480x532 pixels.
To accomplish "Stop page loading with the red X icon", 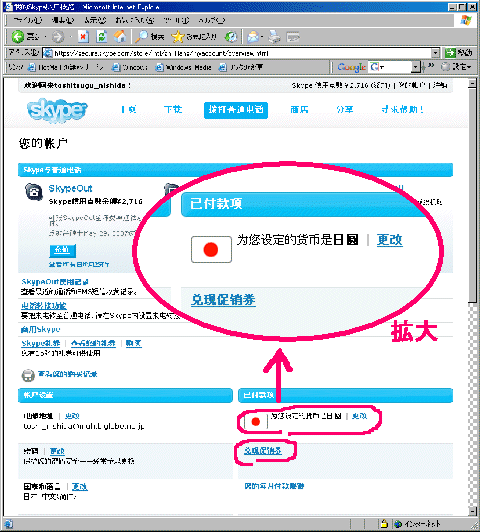I will pos(83,37).
